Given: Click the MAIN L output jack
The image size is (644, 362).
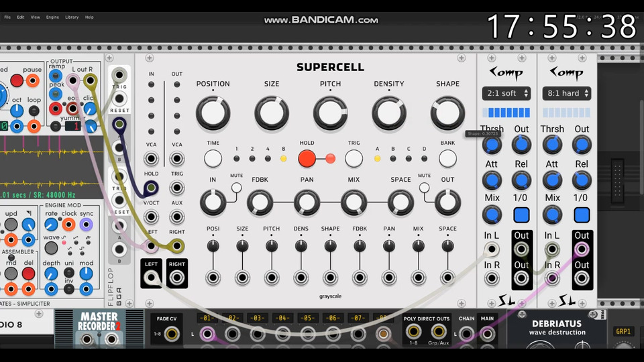Looking at the screenshot, I should 487,334.
